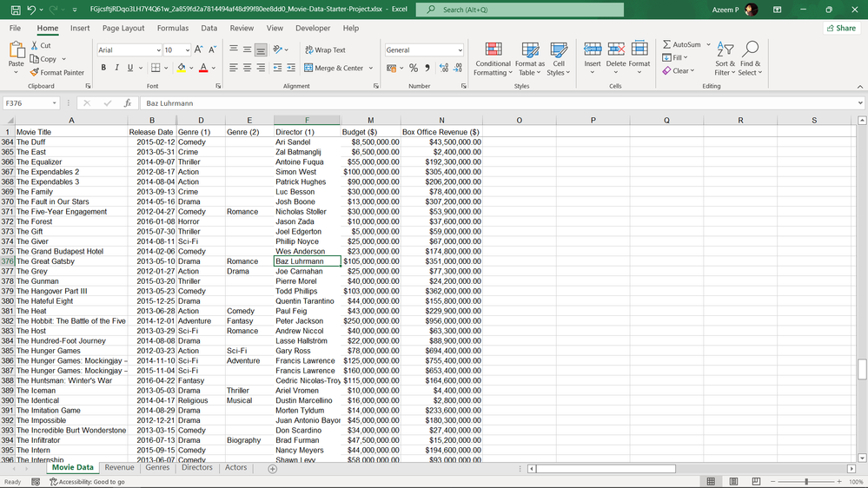The width and height of the screenshot is (868, 488).
Task: Open the Fill dropdown
Action: [675, 57]
